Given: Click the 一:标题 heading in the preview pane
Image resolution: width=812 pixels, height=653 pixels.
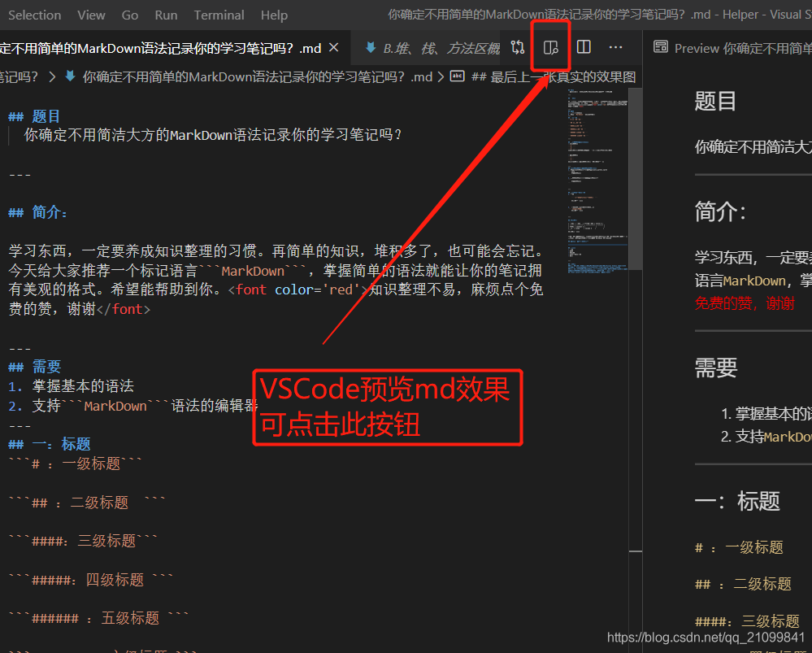Looking at the screenshot, I should (x=737, y=501).
